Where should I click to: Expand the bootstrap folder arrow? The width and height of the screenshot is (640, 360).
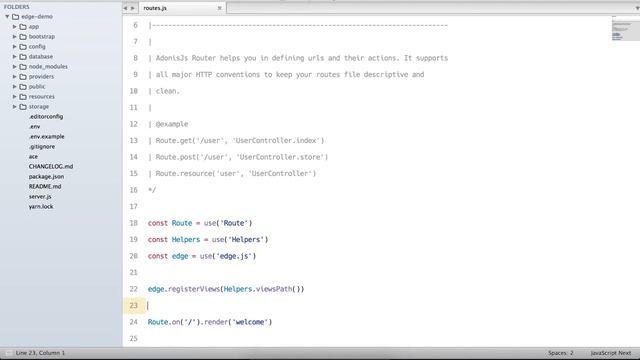tap(15, 36)
